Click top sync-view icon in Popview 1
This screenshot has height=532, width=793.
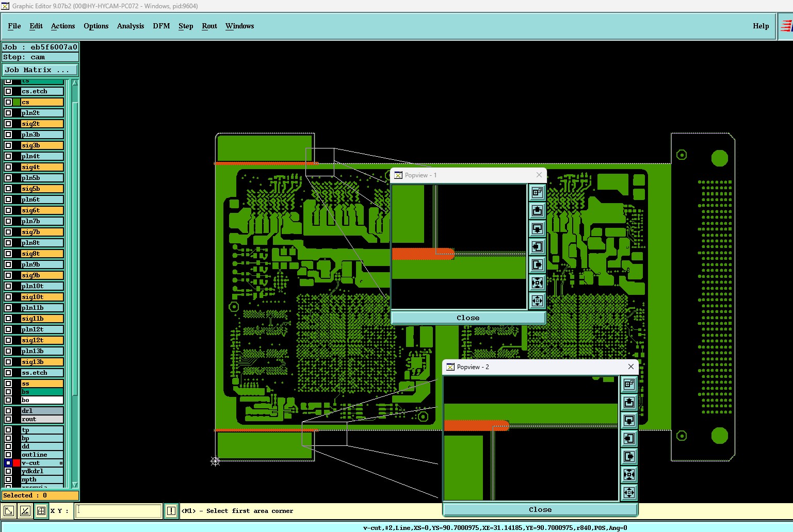click(537, 192)
